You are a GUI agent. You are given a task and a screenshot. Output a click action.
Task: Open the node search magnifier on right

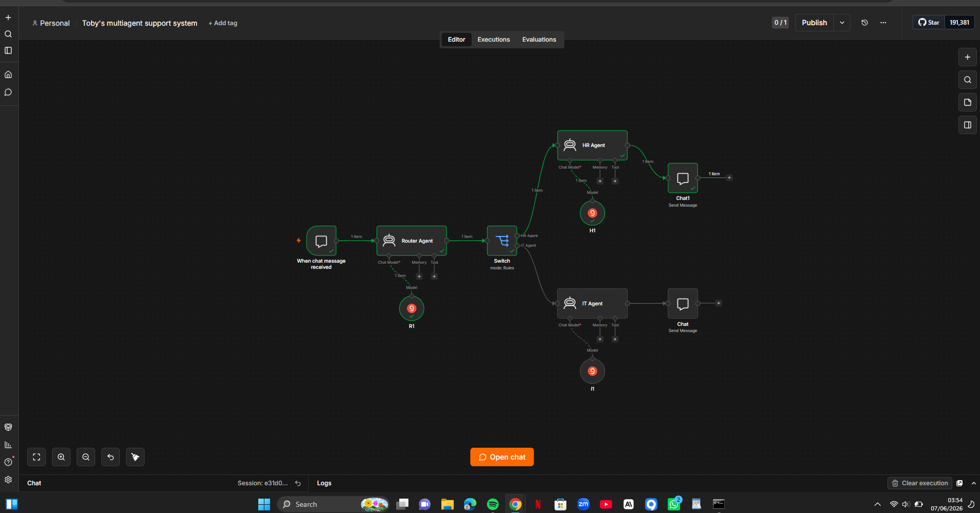967,80
